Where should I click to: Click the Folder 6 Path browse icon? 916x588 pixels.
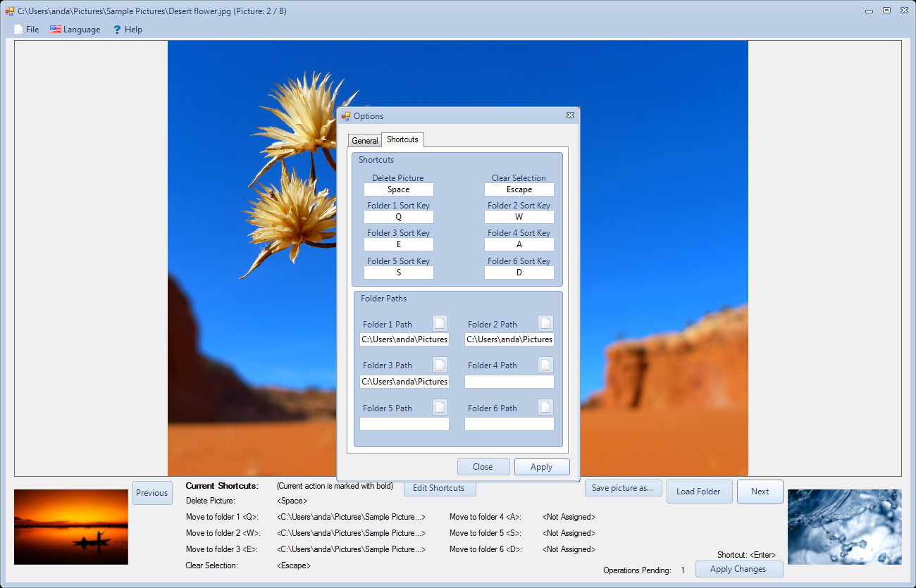(545, 407)
